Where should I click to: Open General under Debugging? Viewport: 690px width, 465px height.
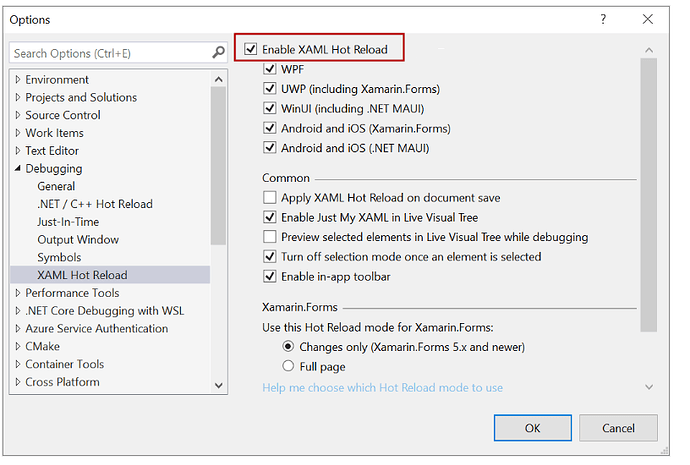point(56,187)
